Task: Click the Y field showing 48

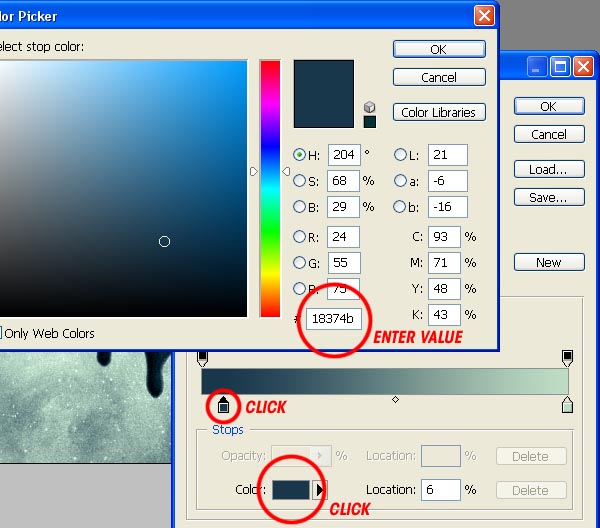Action: click(444, 288)
